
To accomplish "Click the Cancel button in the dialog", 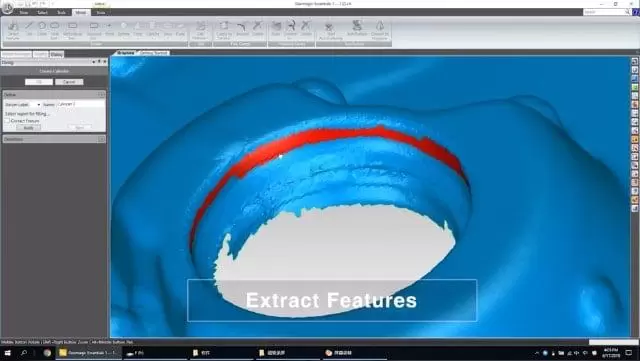I will click(x=69, y=82).
